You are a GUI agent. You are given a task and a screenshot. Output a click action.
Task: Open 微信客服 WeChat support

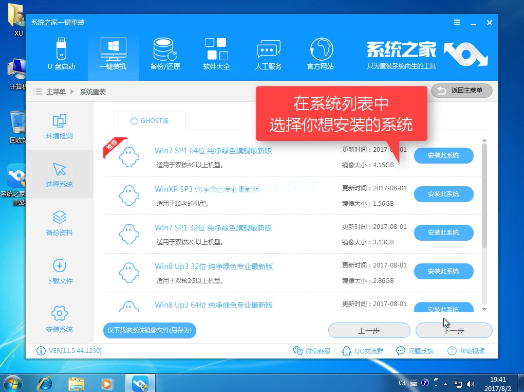point(311,351)
